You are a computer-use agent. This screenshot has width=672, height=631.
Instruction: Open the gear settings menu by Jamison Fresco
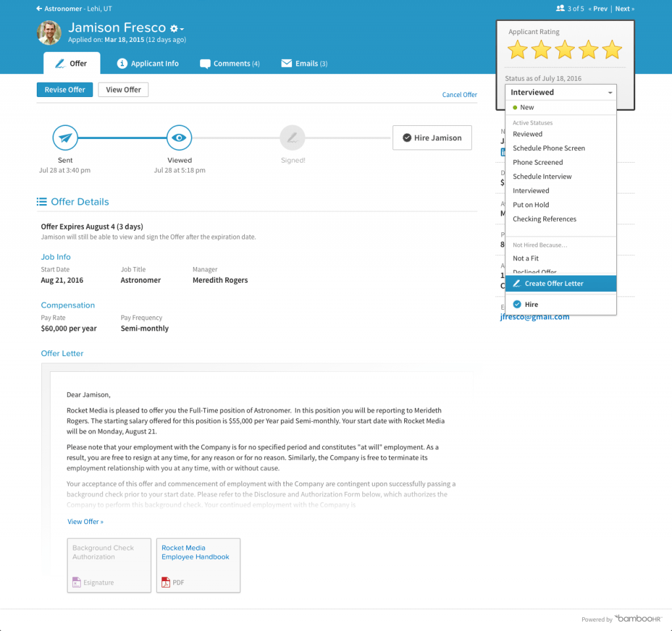(177, 29)
